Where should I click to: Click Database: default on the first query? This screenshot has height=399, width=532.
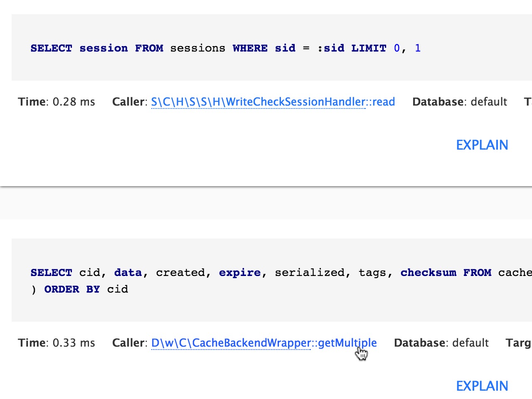click(x=459, y=102)
